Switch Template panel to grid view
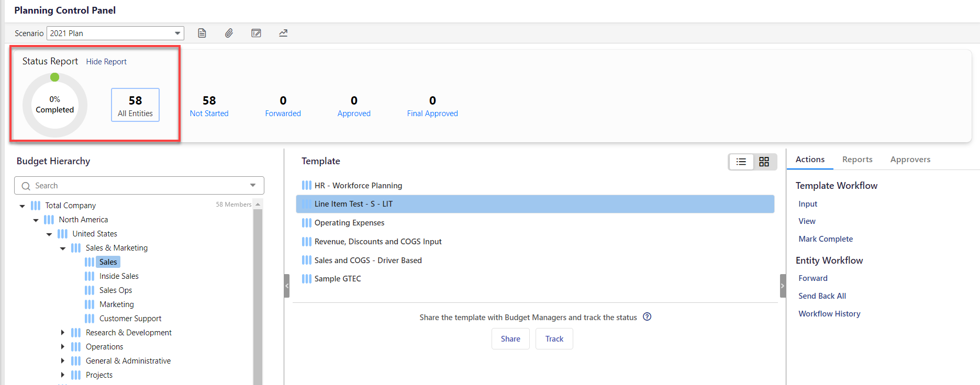 [764, 162]
